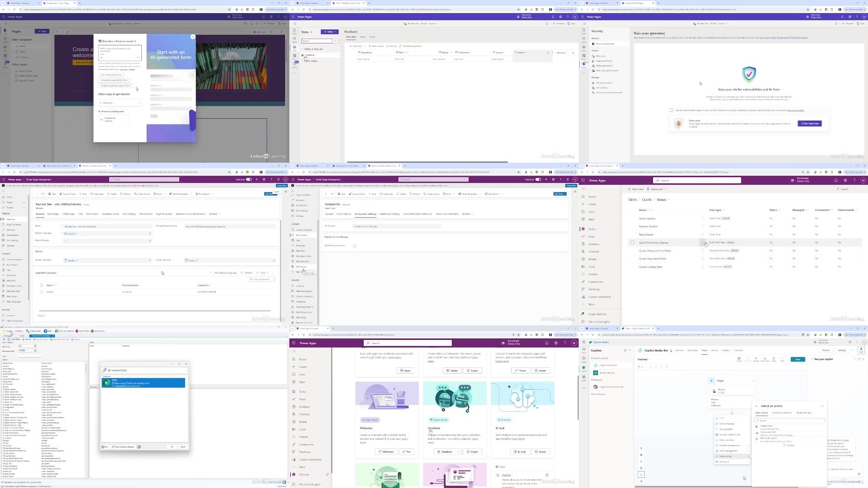Click 'AI hub' button on AI hub card
This screenshot has width=868, height=488.
pyautogui.click(x=520, y=452)
